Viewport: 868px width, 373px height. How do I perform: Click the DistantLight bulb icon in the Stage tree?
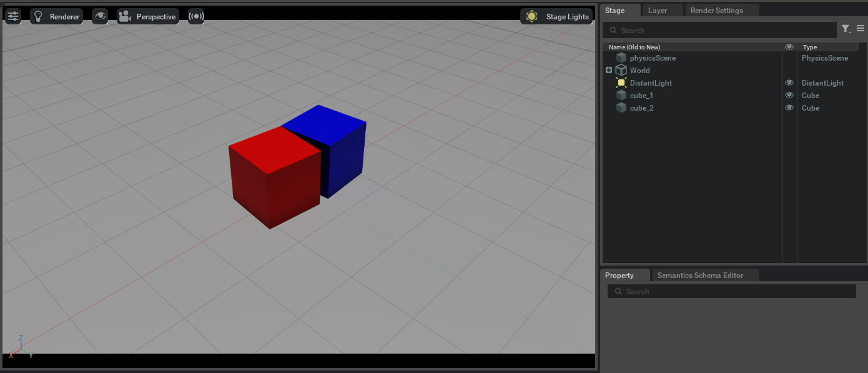tap(621, 82)
